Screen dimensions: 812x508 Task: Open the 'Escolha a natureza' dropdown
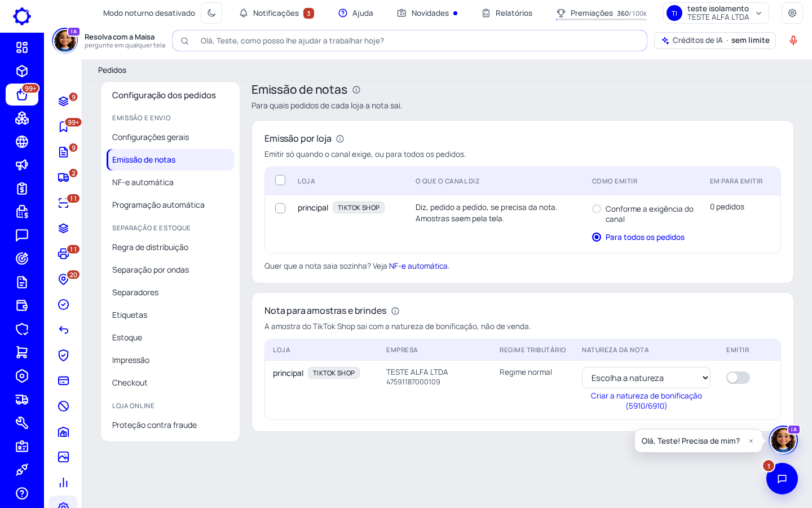click(x=646, y=378)
